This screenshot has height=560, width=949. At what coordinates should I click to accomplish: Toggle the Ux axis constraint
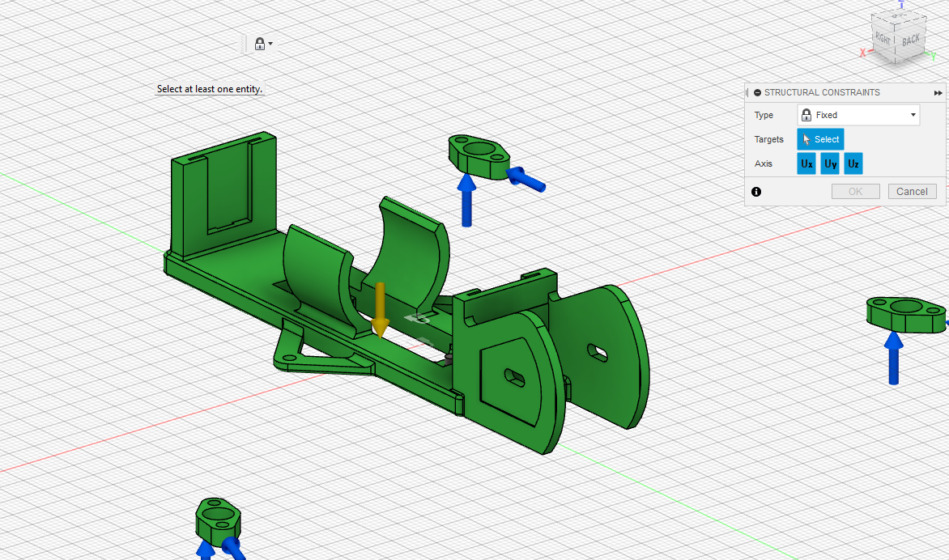click(806, 163)
